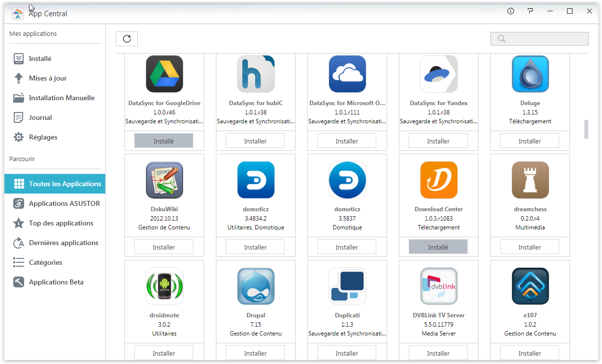This screenshot has height=364, width=602.
Task: Install the Drupal app
Action: coord(255,353)
